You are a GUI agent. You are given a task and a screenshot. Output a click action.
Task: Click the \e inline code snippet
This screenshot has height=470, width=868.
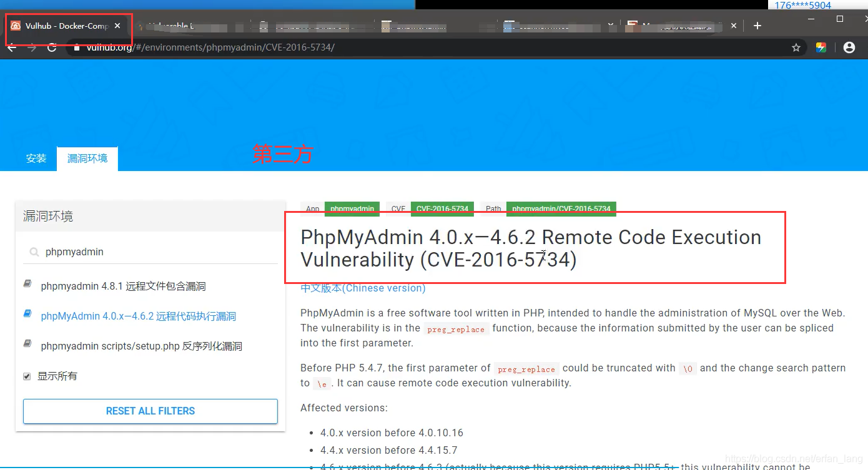click(322, 384)
